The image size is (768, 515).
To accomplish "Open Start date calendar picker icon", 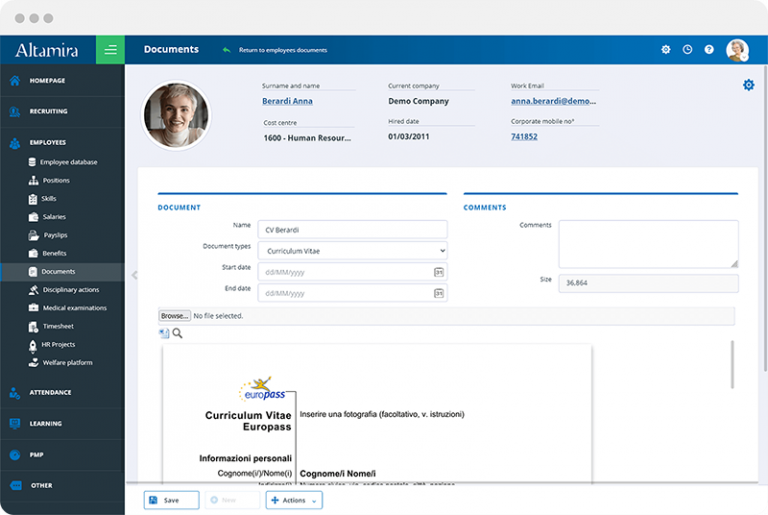I will click(x=439, y=272).
